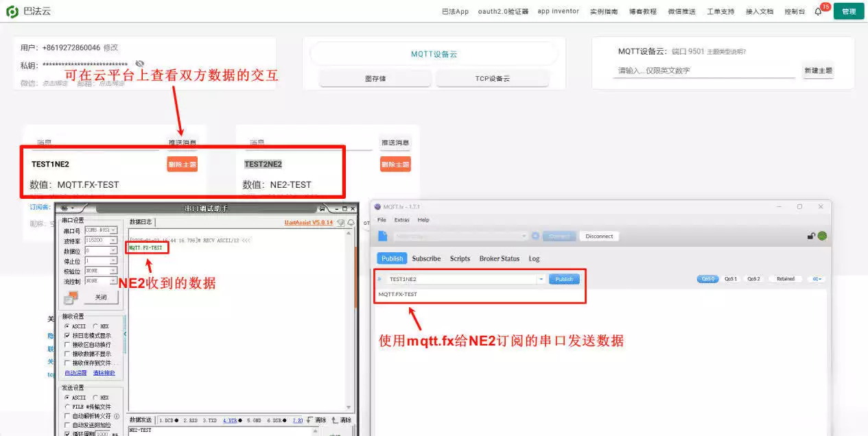The image size is (868, 436).
Task: Enable the 自动发送附加位 checkbox
Action: point(67,425)
